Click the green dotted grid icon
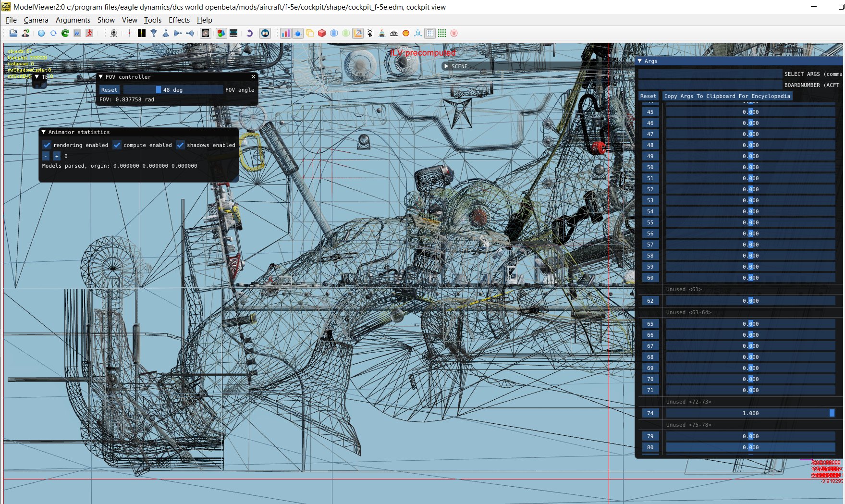The width and height of the screenshot is (845, 504). coord(442,33)
